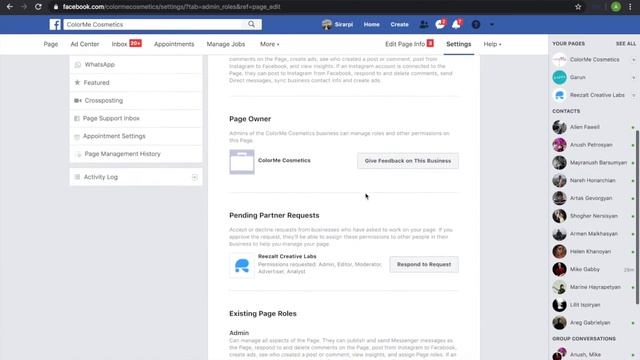
Task: Open chat with Shogher Nersisyan
Action: [594, 216]
